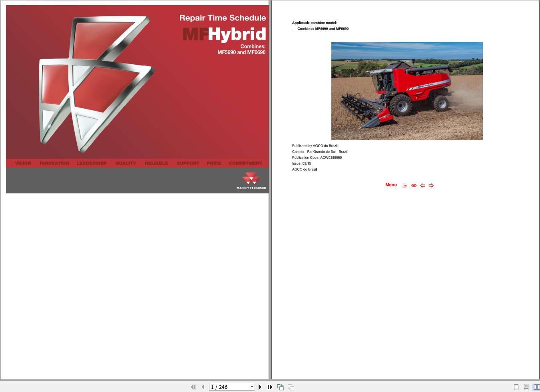The width and height of the screenshot is (540, 392).
Task: Click the red print icon beside Menu
Action: tap(405, 185)
